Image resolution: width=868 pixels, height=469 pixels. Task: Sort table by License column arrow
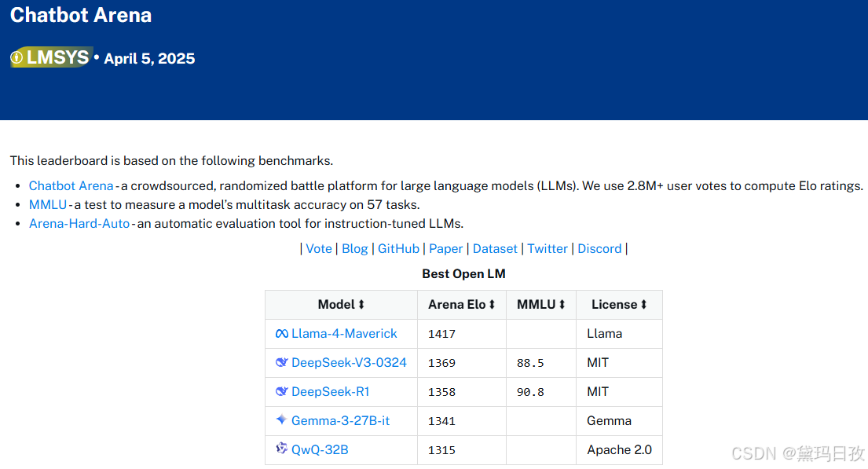click(x=644, y=305)
